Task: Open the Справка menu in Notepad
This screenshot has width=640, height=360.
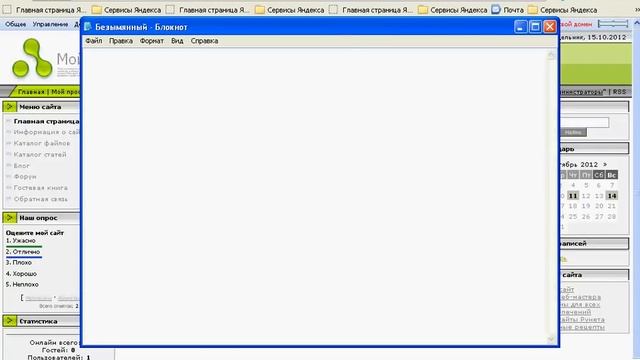Action: [204, 41]
